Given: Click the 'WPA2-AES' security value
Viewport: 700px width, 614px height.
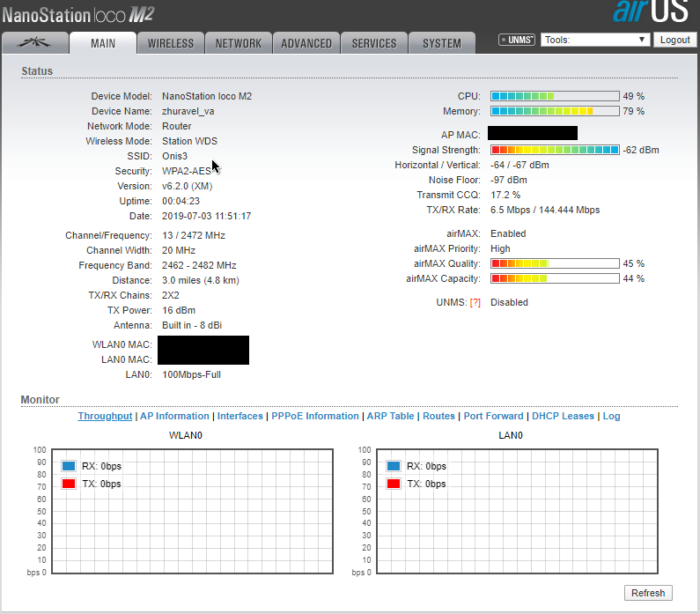Looking at the screenshot, I should click(x=187, y=171).
